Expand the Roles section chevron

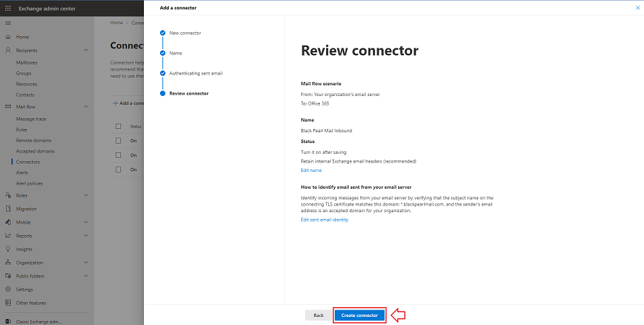(x=86, y=195)
